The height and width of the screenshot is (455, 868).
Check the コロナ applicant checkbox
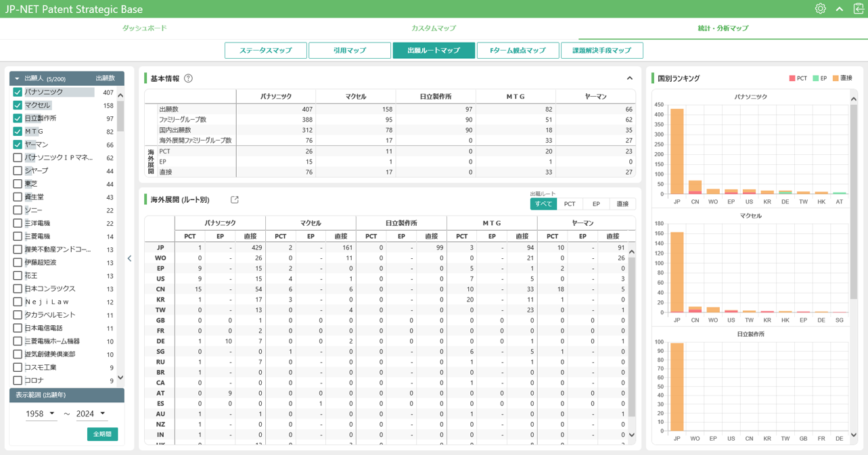tap(18, 381)
